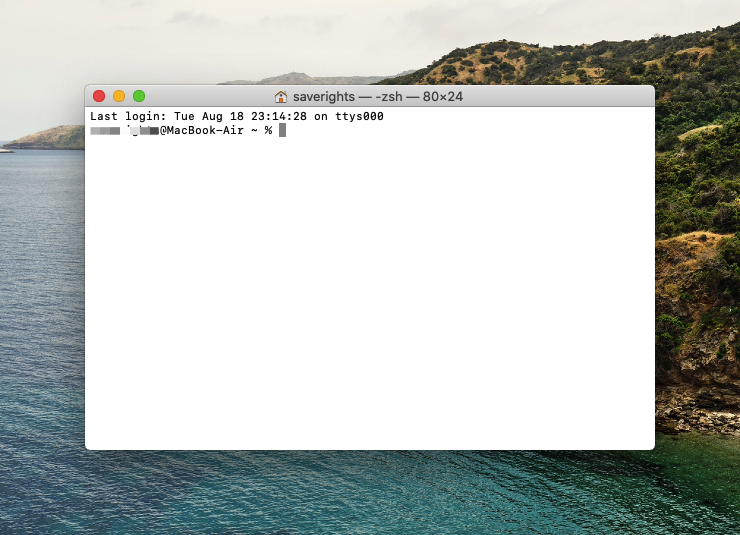Close the Terminal window with red button
This screenshot has width=740, height=535.
[x=99, y=96]
